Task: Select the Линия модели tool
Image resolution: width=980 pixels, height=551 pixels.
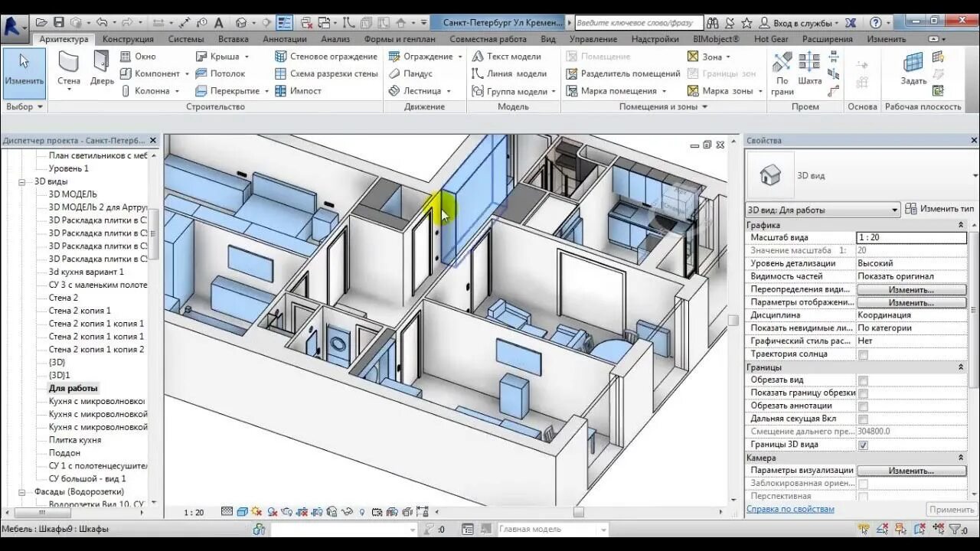Action: tap(509, 73)
